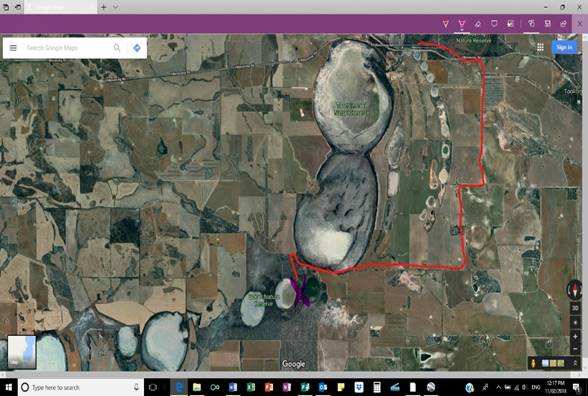Open the Google Maps hamburger menu

coord(13,48)
